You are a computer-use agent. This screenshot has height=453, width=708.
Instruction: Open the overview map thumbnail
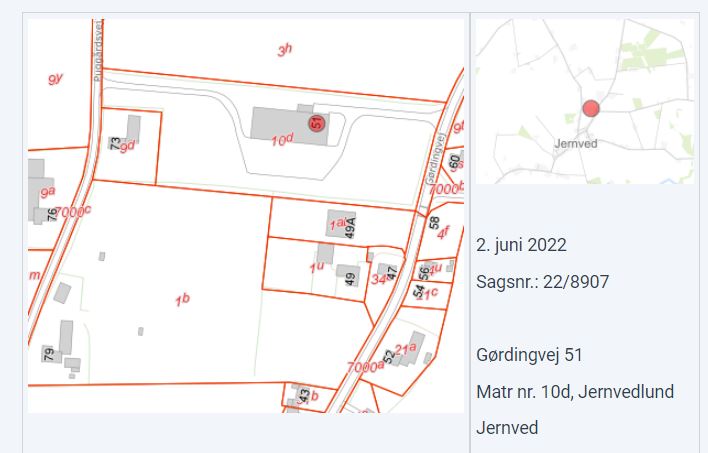584,100
